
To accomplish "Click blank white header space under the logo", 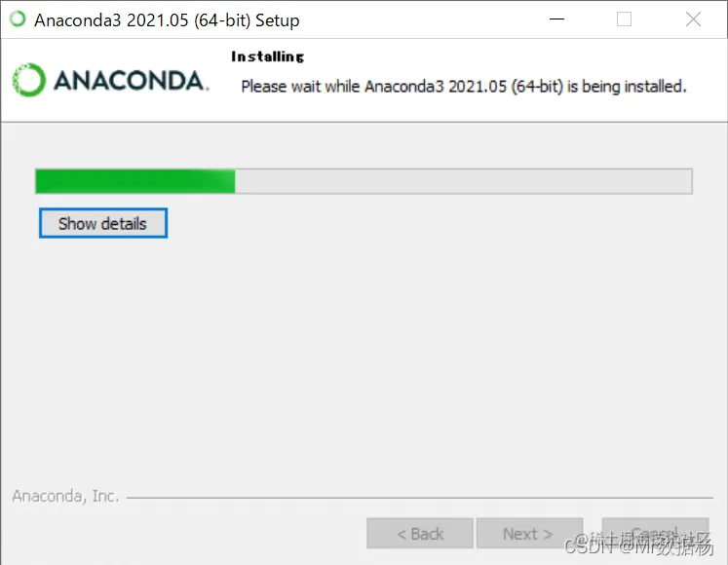I will (111, 110).
